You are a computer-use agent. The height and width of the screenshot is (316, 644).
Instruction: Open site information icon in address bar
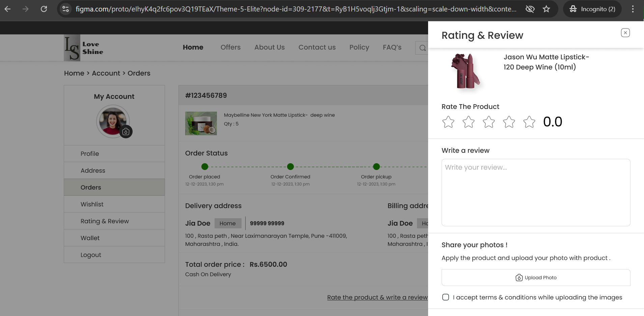(x=66, y=9)
